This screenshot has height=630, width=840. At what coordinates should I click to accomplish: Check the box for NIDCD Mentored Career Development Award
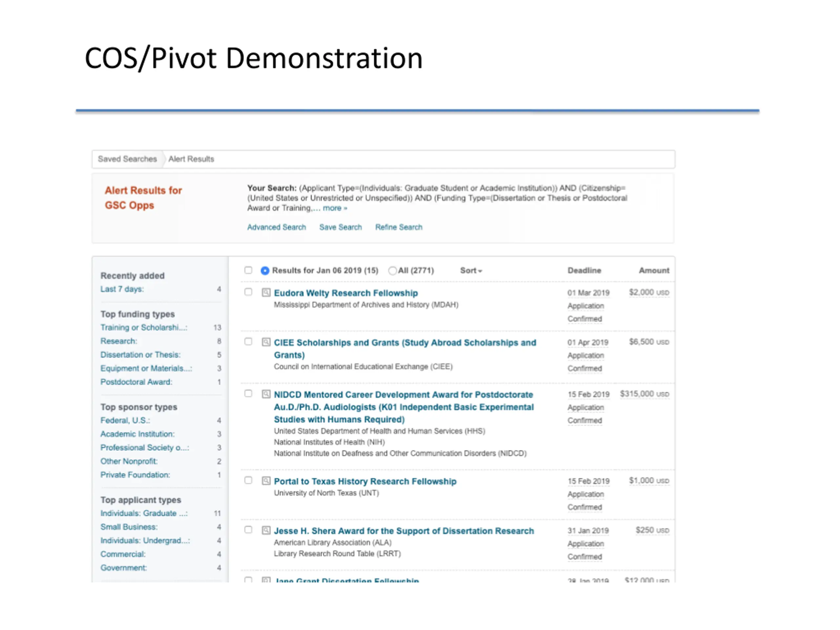click(x=248, y=393)
